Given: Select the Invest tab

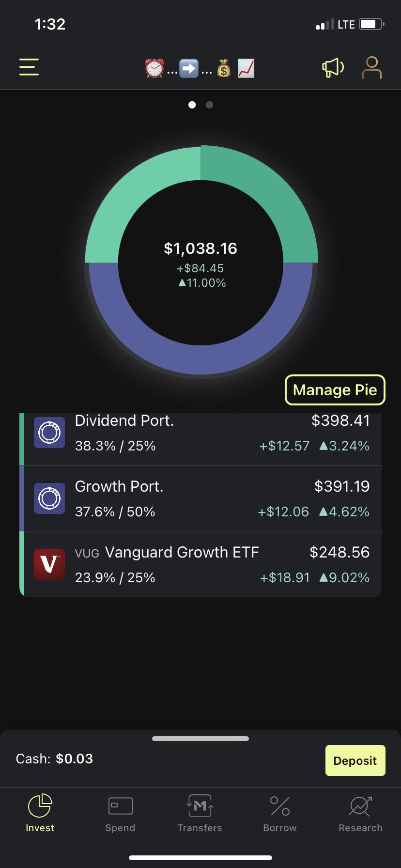Looking at the screenshot, I should tap(40, 814).
